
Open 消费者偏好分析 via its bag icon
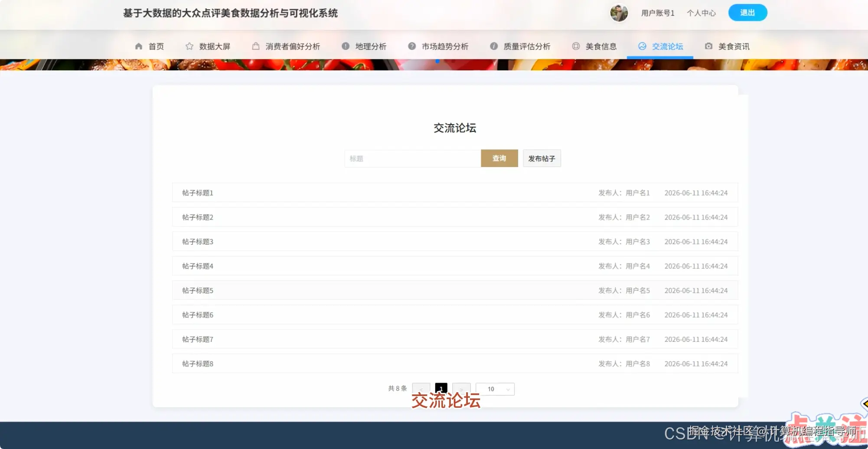[255, 46]
